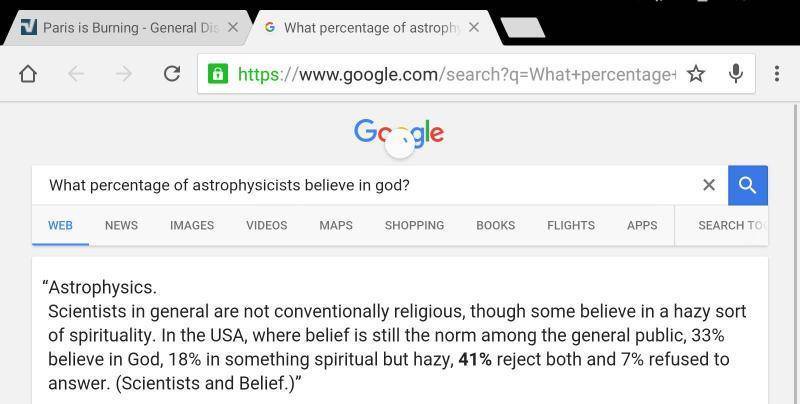This screenshot has height=404, width=800.
Task: Go back with the back arrow
Action: coord(76,74)
